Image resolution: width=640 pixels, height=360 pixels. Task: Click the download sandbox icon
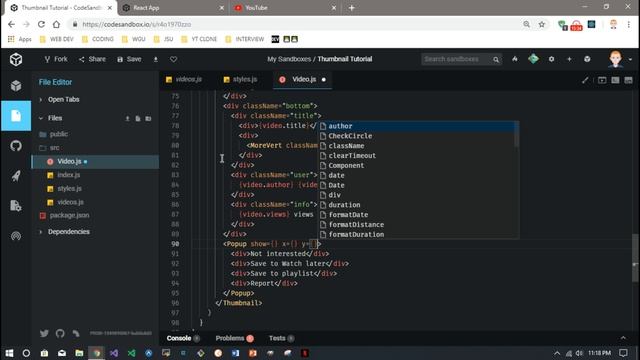[156, 60]
